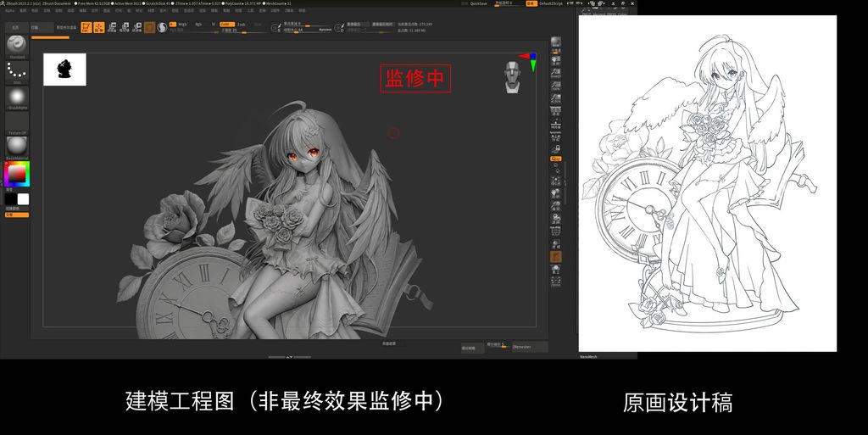Screen dimensions: 868x435
Task: Open the Alpha menu
Action: click(x=9, y=10)
